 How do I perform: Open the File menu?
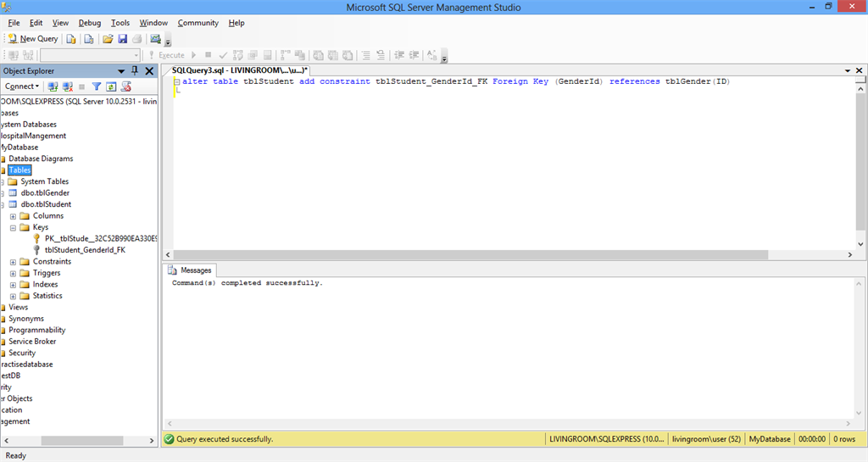[x=14, y=23]
